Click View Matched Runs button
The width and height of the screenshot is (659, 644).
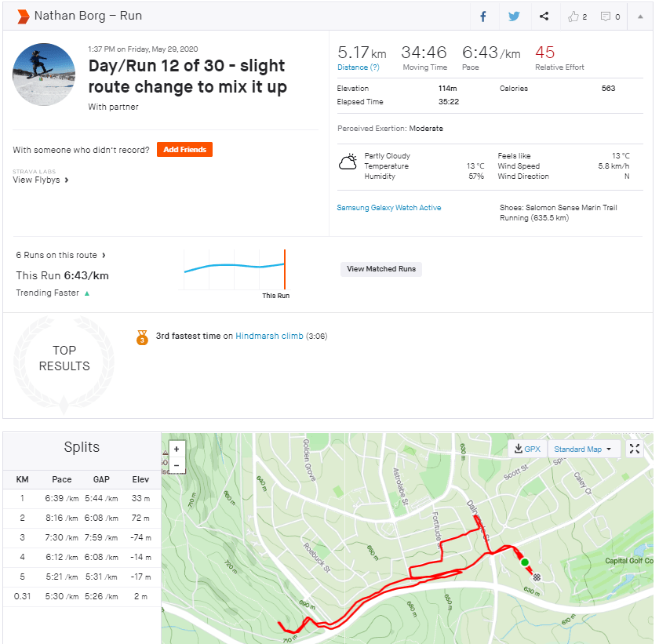click(x=381, y=269)
